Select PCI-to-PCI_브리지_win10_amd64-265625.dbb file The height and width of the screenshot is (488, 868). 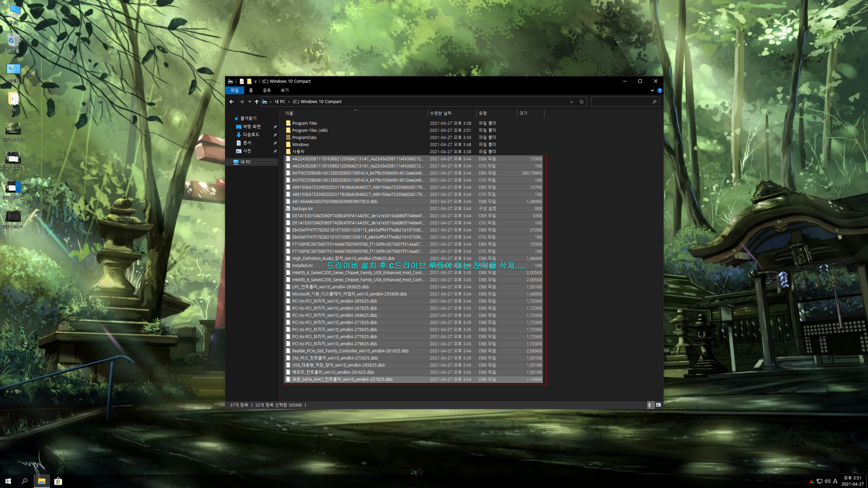pos(414,301)
